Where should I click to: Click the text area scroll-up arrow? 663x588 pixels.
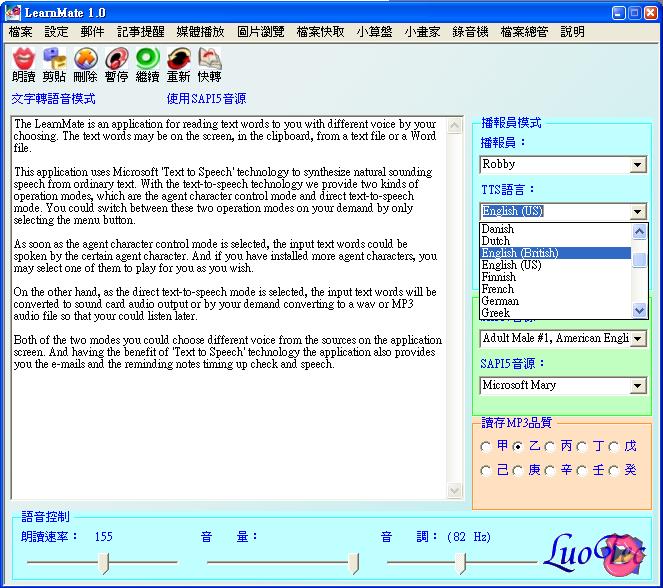454,125
